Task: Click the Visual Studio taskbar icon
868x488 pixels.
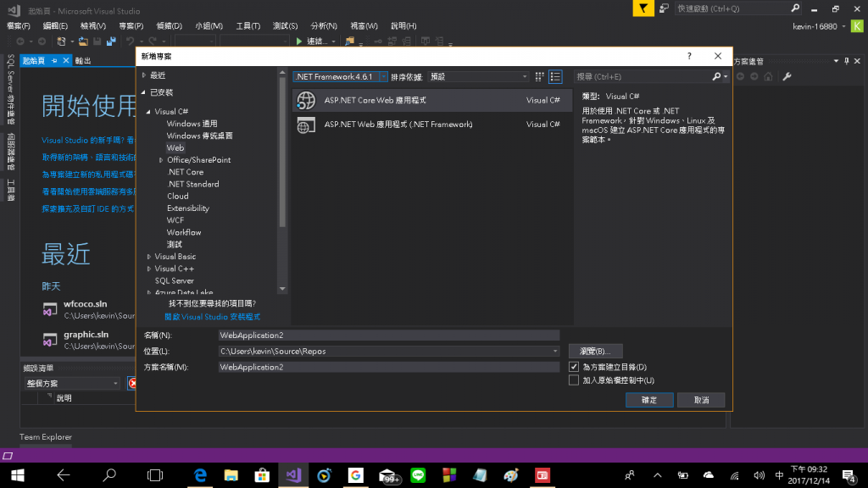Action: pyautogui.click(x=293, y=475)
